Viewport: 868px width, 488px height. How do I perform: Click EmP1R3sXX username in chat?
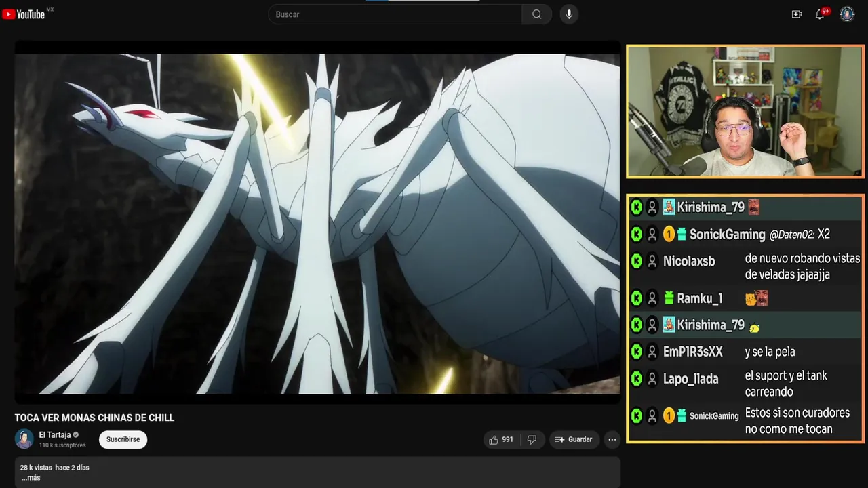[693, 352]
